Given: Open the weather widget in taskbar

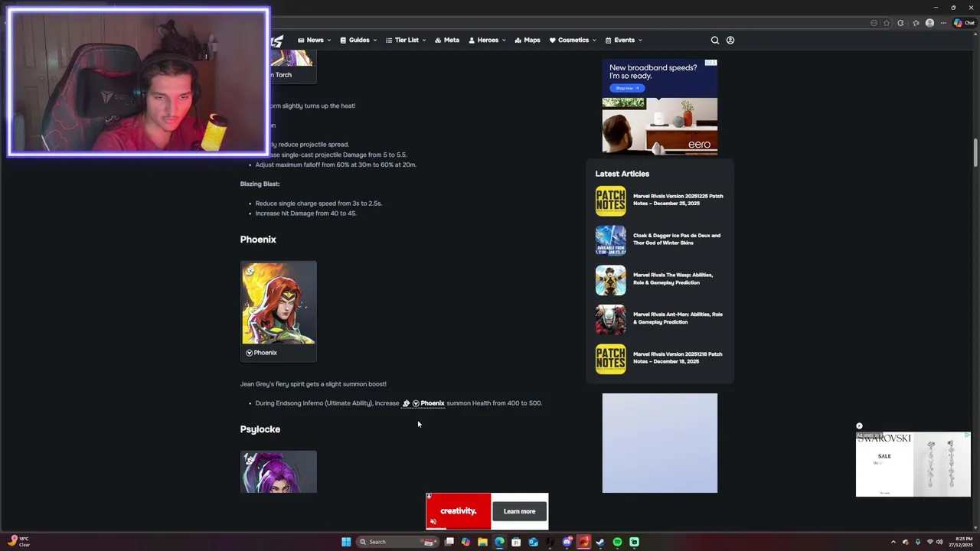Looking at the screenshot, I should [x=18, y=542].
